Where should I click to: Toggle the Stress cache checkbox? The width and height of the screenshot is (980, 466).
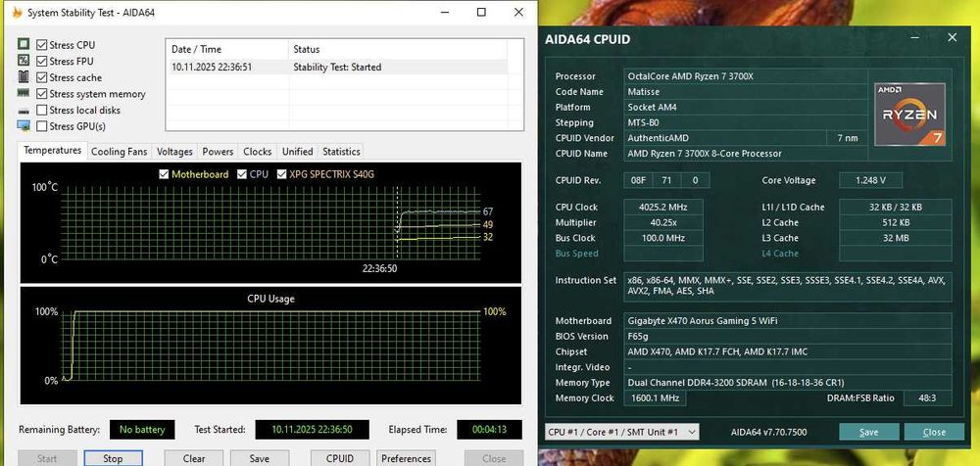coord(42,77)
